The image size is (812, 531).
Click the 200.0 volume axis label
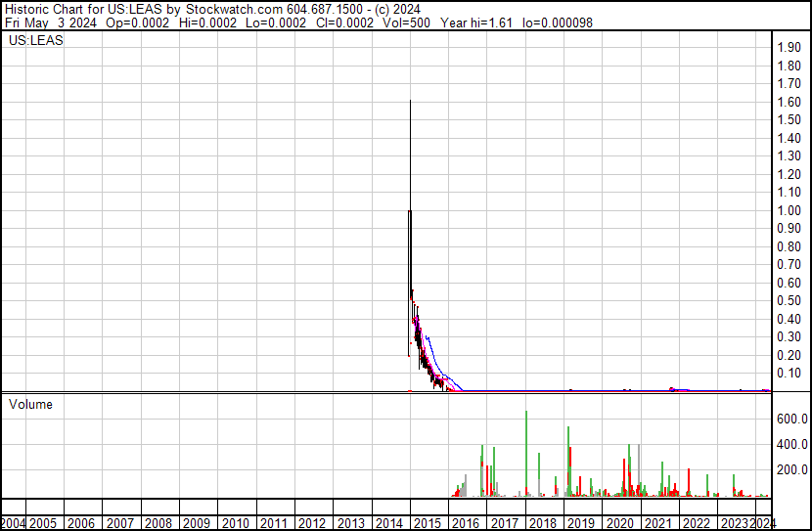pos(792,470)
